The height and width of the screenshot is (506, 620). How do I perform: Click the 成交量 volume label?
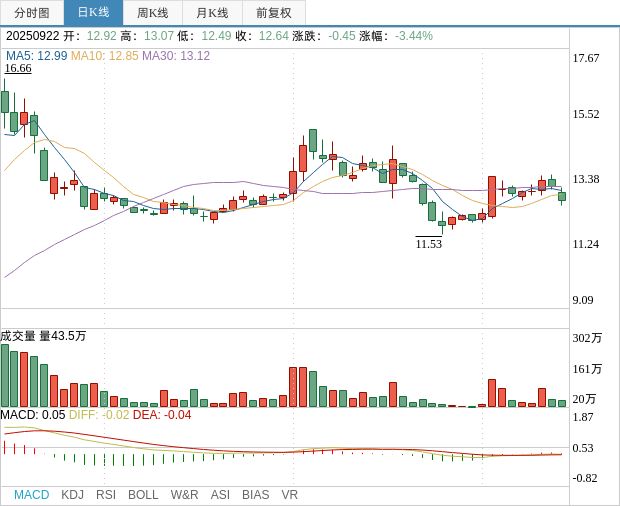point(18,336)
